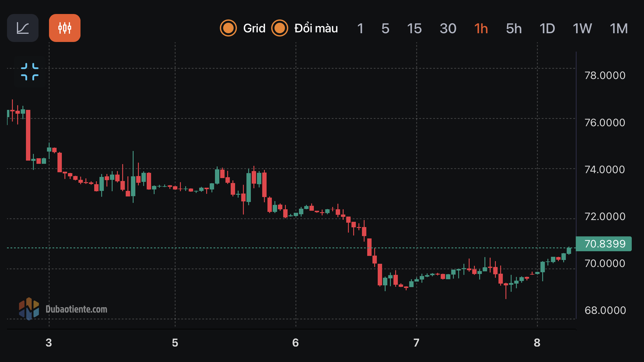Image resolution: width=644 pixels, height=362 pixels.
Task: Select the 1h timeframe
Action: pos(481,29)
